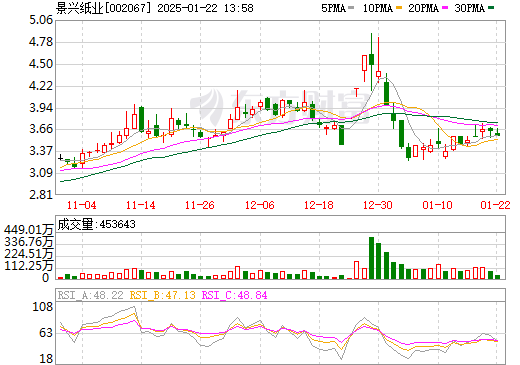Click date label 11-26
The image size is (520, 365).
click(x=200, y=205)
